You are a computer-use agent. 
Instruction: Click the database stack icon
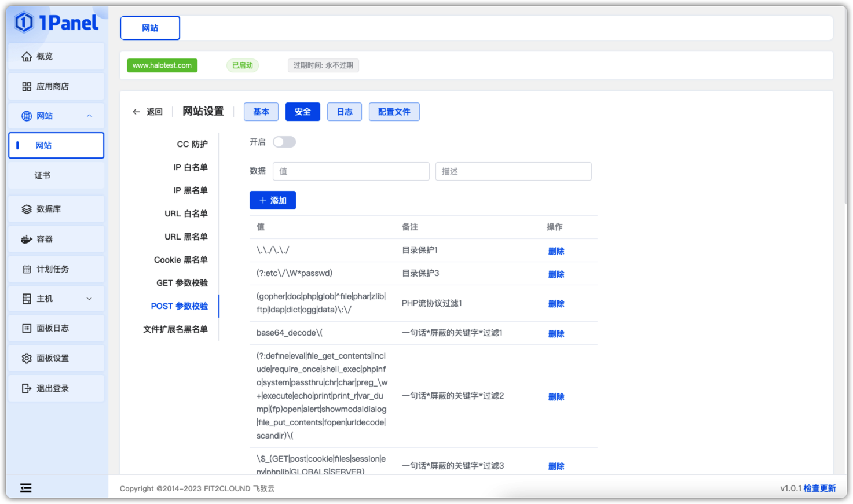point(27,209)
